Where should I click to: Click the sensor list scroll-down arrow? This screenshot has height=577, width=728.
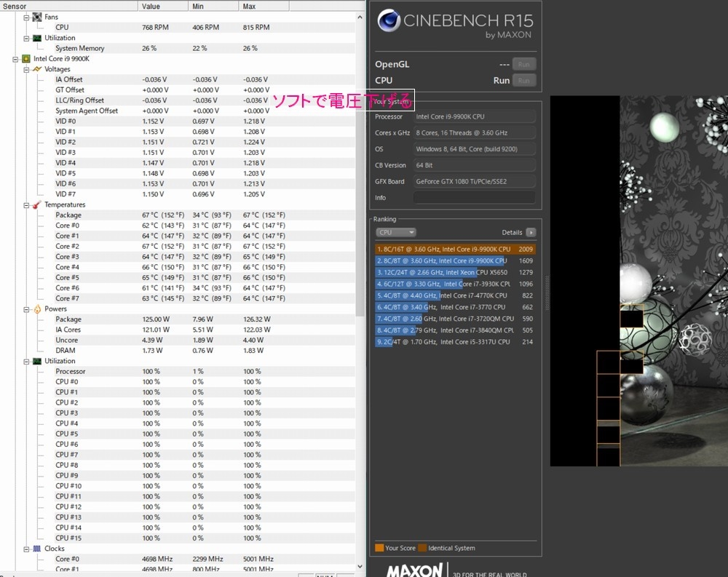(360, 566)
